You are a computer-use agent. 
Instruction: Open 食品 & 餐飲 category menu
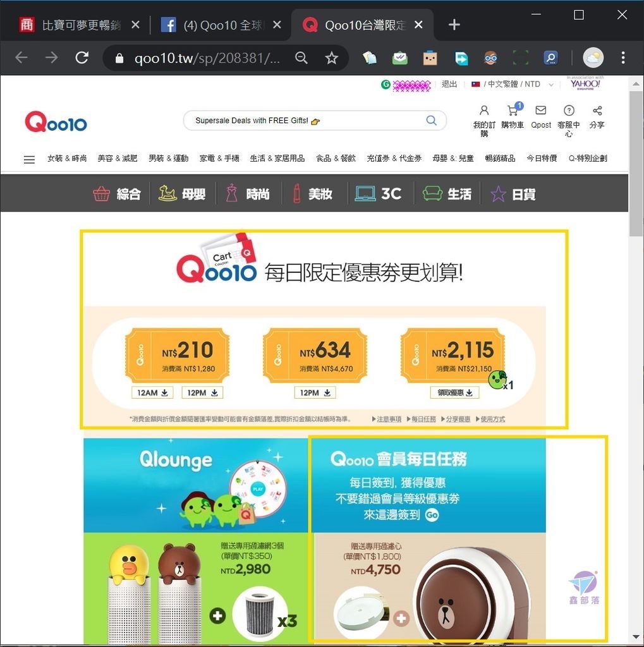(336, 159)
